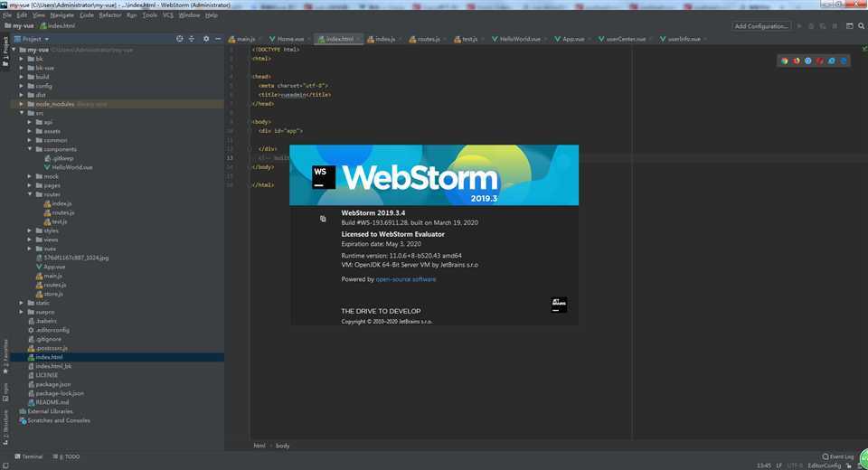This screenshot has width=868, height=470.
Task: Collapse the src folder
Action: (22, 113)
